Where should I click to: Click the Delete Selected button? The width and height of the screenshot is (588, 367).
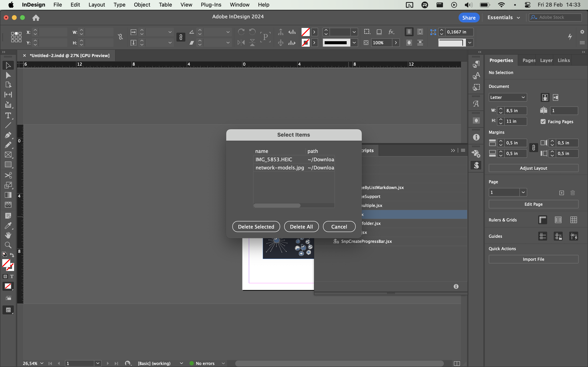(256, 227)
